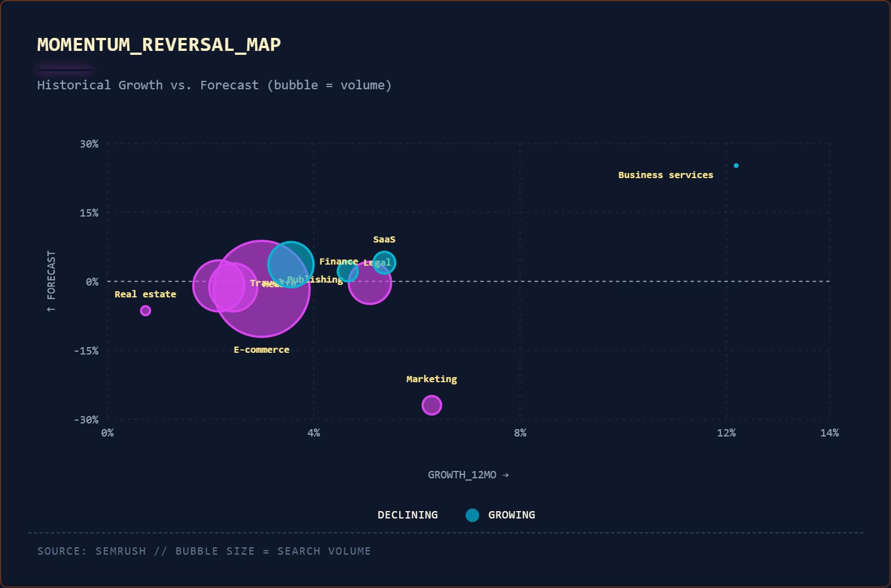This screenshot has width=891, height=588.
Task: Click the teal SaaS bubble
Action: coord(384,263)
